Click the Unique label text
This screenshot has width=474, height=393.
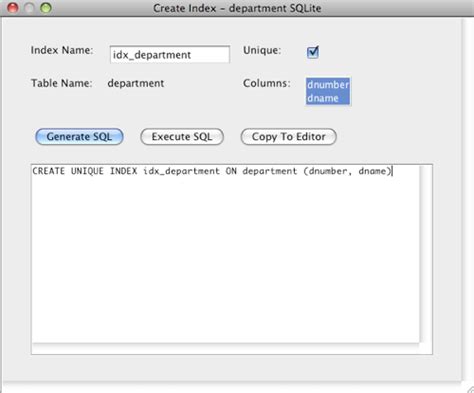pyautogui.click(x=262, y=50)
